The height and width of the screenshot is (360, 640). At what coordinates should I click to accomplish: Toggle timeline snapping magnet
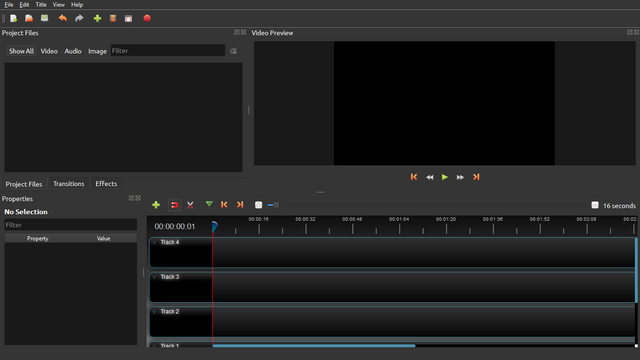[175, 205]
